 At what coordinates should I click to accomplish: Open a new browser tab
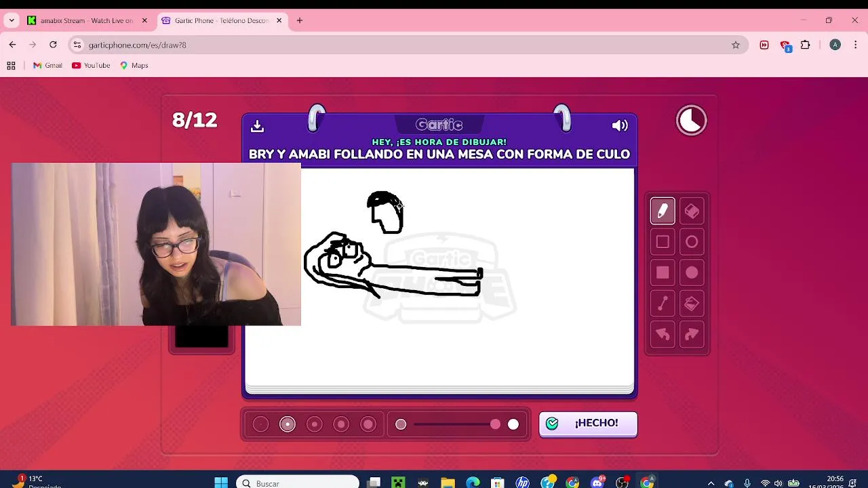(300, 20)
